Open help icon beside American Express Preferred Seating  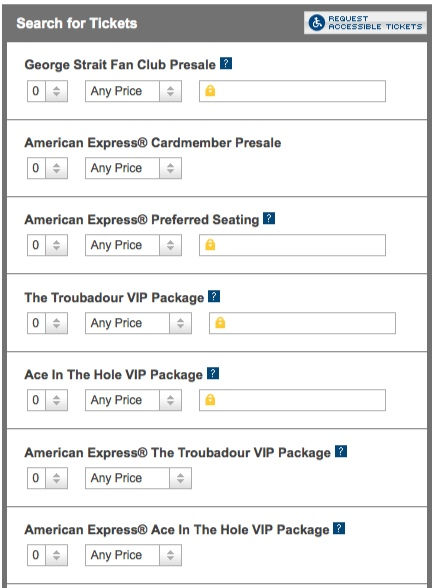(269, 218)
